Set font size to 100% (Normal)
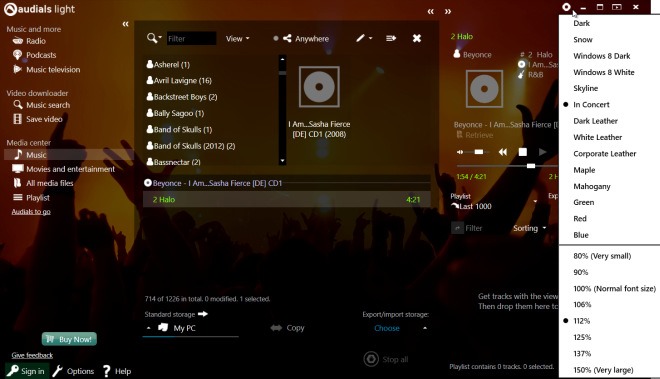This screenshot has height=379, width=660. pos(614,288)
